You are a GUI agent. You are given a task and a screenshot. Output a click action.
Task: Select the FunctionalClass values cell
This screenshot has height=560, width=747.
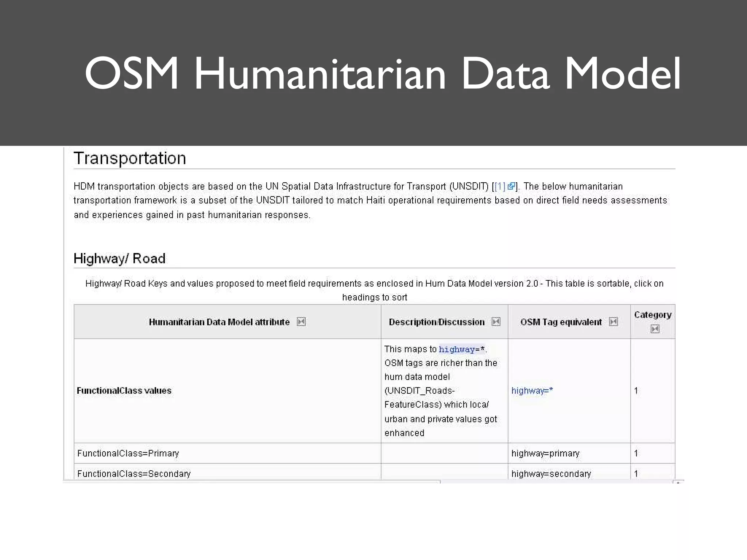pos(227,391)
